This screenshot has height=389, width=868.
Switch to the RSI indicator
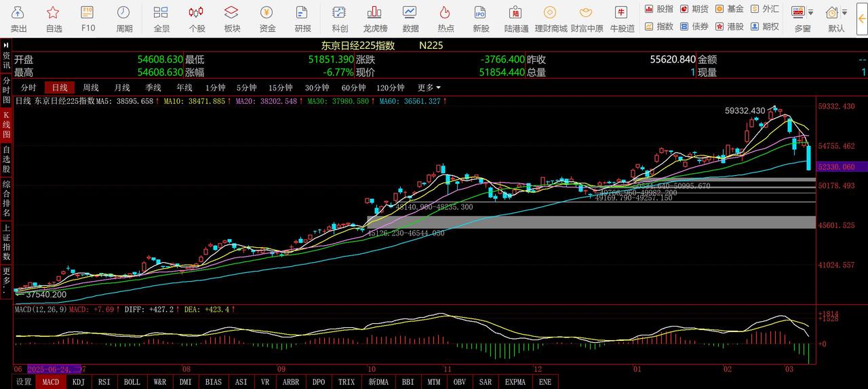coord(104,382)
